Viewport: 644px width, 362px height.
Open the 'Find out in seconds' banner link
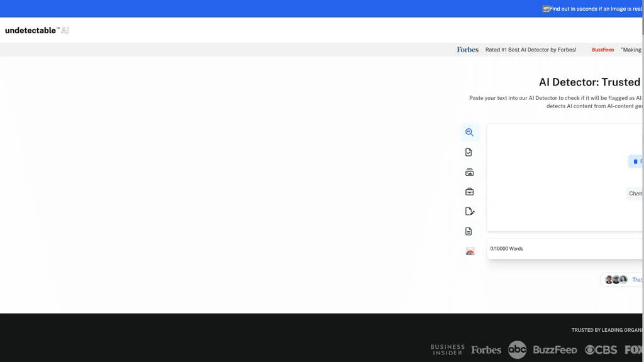click(x=595, y=9)
